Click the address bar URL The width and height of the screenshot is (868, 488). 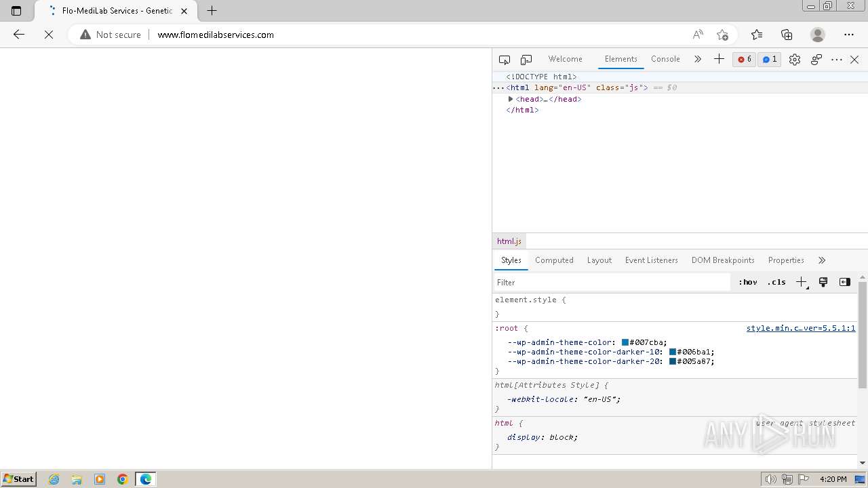(x=216, y=35)
